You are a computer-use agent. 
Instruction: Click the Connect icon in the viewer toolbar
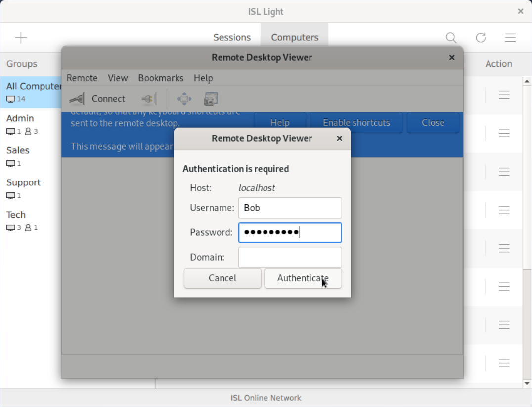77,98
